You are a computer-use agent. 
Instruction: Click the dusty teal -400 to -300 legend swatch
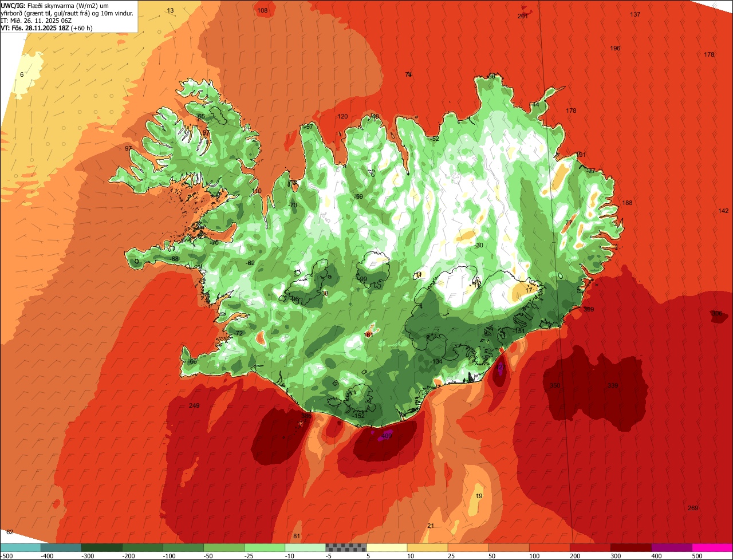pyautogui.click(x=61, y=547)
